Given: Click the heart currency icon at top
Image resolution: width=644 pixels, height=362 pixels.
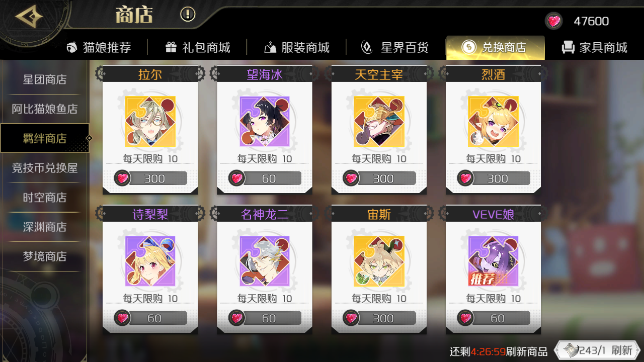Looking at the screenshot, I should pos(554,21).
